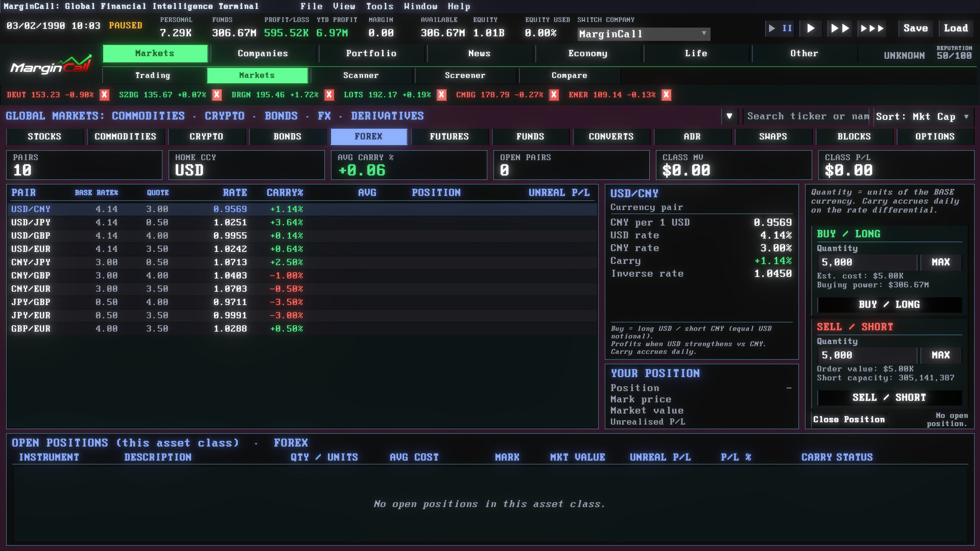Switch to the Trading sub-tab
Image resolution: width=980 pixels, height=551 pixels.
click(153, 76)
